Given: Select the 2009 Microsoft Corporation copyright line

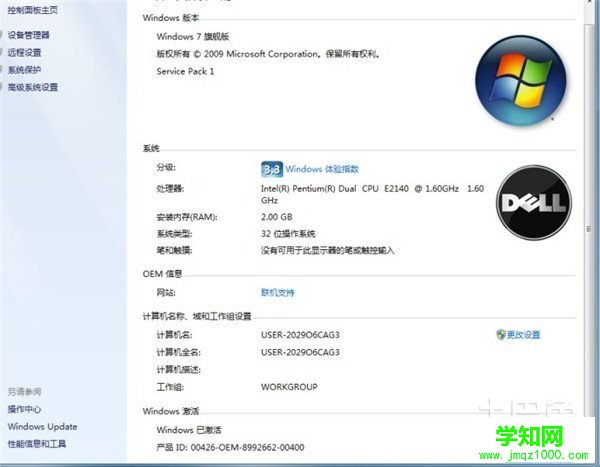Looking at the screenshot, I should click(268, 54).
